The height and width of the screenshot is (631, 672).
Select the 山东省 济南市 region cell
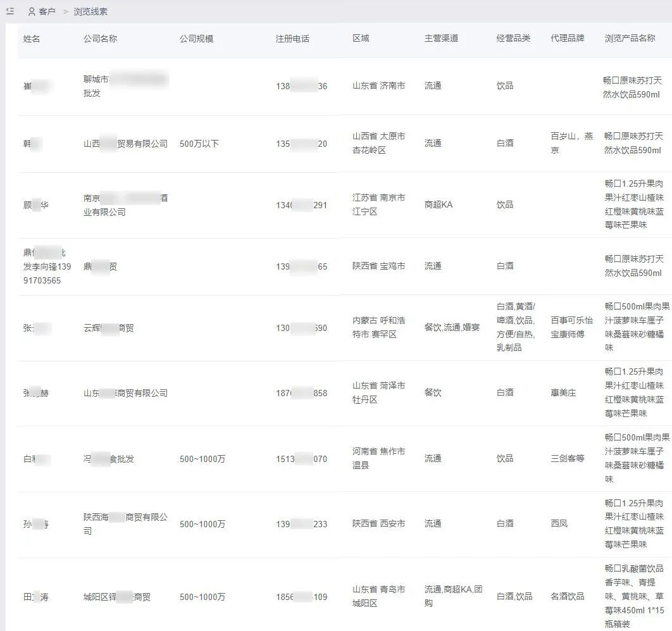pyautogui.click(x=379, y=85)
